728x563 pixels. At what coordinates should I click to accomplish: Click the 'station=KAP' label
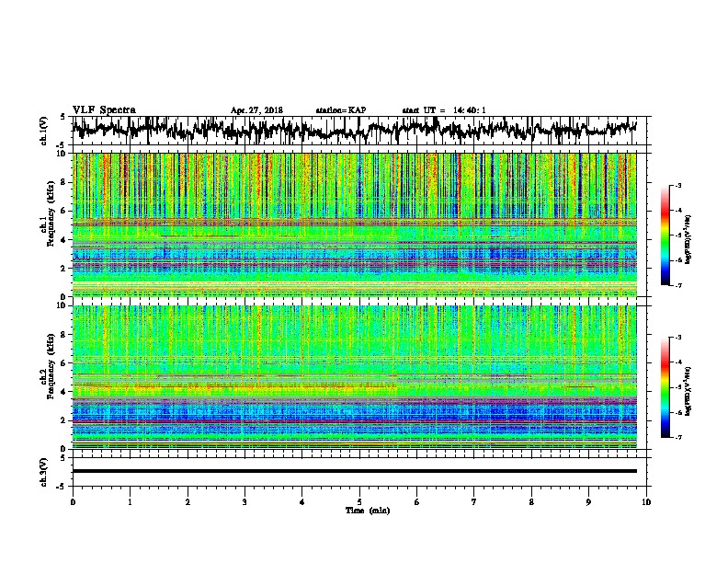pos(341,110)
